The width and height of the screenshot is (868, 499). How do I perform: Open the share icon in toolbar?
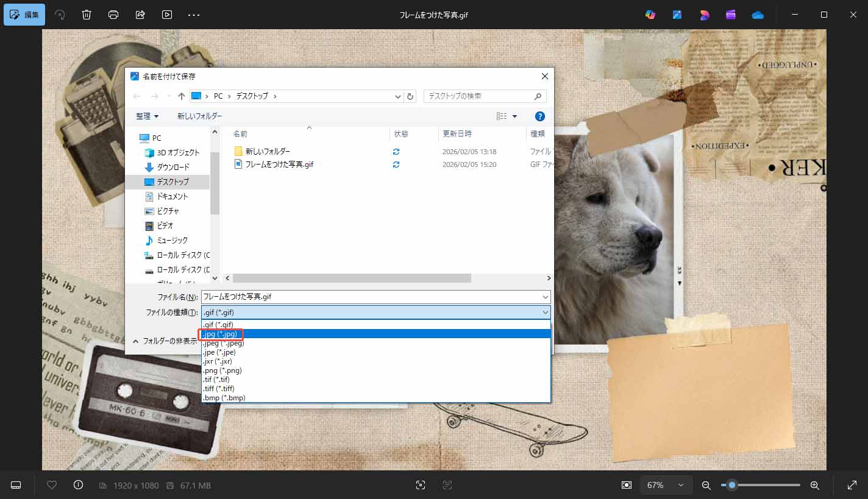click(140, 15)
